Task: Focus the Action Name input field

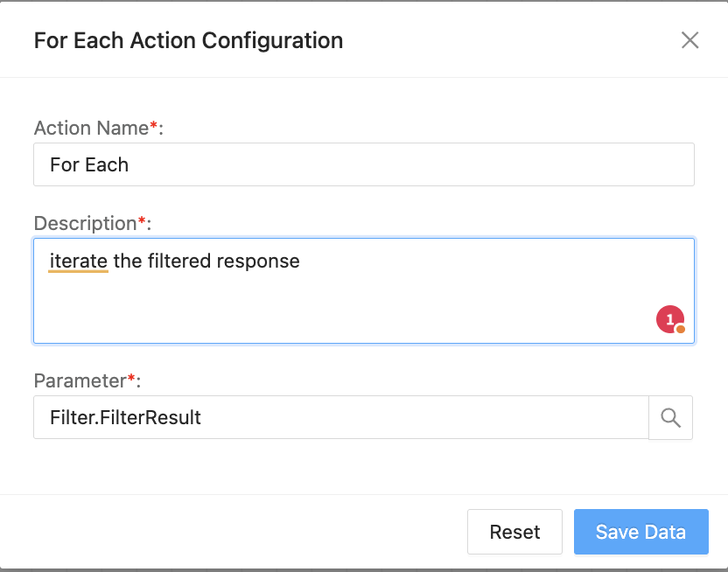Action: (363, 164)
